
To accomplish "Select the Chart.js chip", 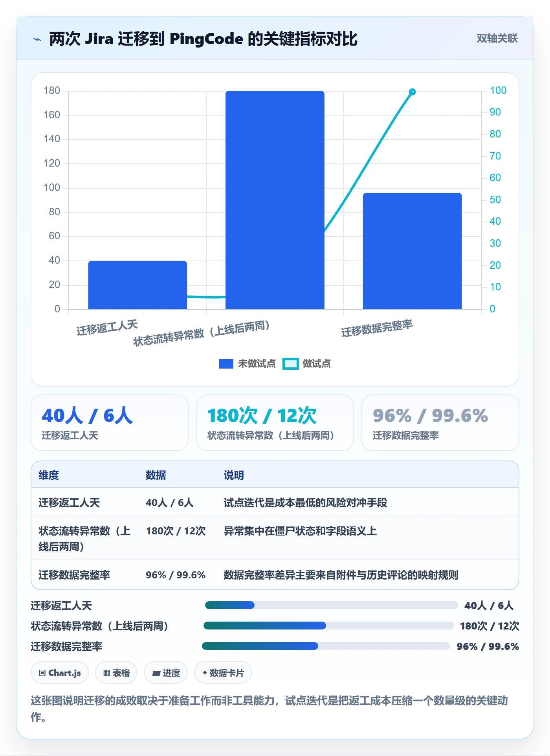I will pos(60,673).
